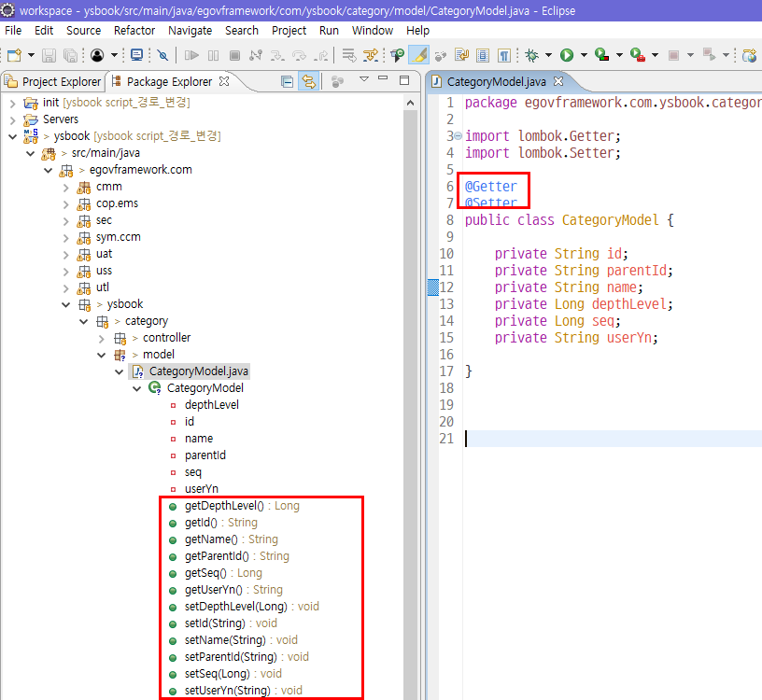Viewport: 762px width, 700px height.
Task: Open the Source menu
Action: tap(84, 31)
